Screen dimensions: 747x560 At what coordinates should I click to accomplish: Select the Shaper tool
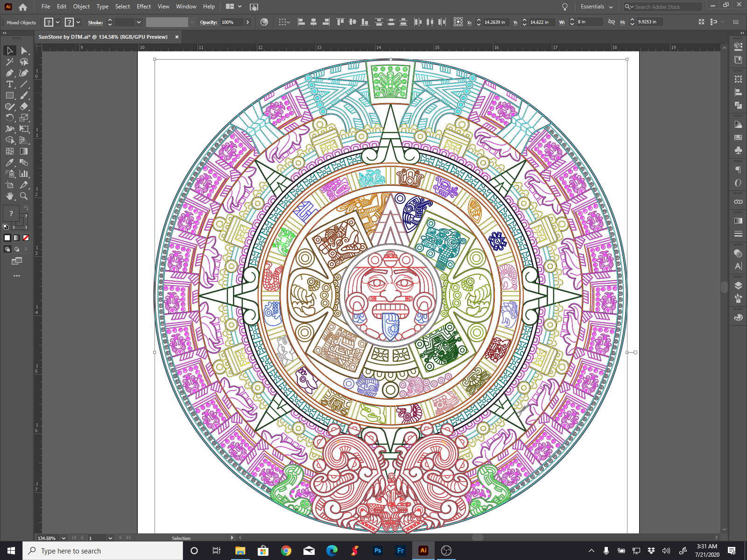tap(10, 106)
